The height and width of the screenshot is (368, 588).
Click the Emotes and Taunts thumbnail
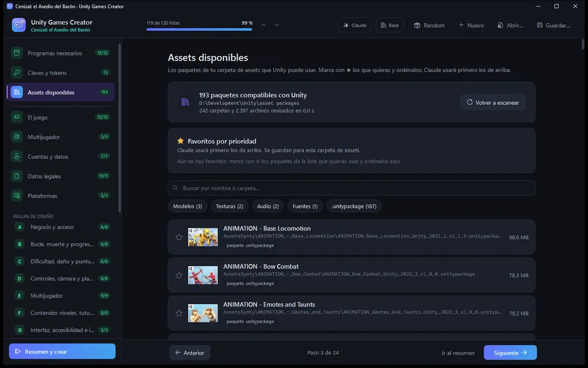(203, 313)
